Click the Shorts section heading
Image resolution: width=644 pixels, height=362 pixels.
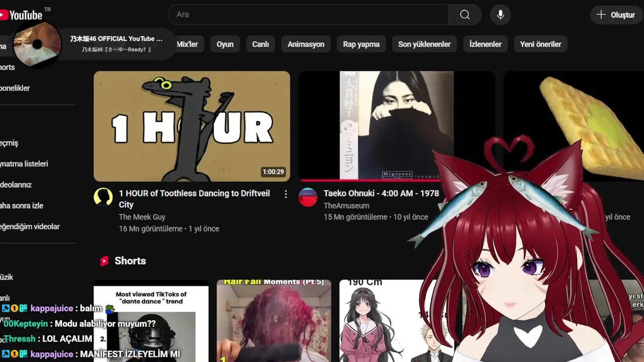[130, 261]
